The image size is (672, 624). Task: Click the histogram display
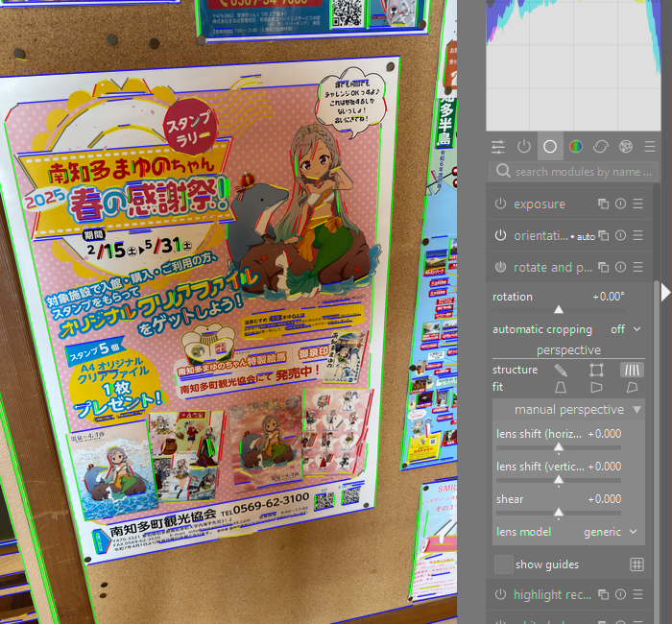(573, 65)
